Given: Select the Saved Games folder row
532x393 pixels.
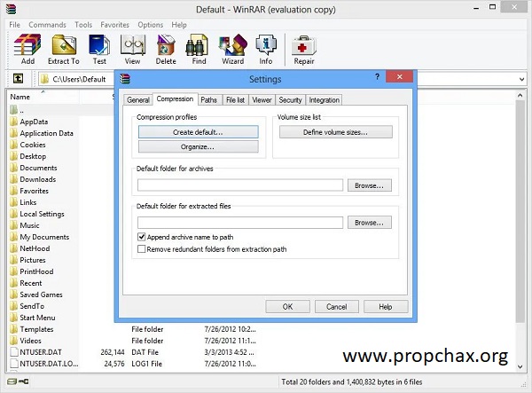Looking at the screenshot, I should 41,295.
